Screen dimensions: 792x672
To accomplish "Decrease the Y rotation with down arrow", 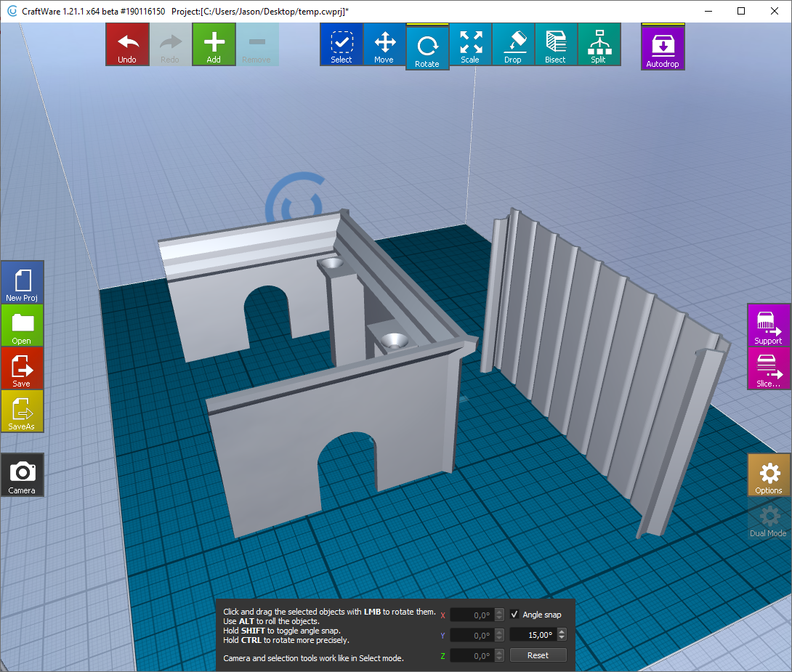I will pyautogui.click(x=500, y=638).
